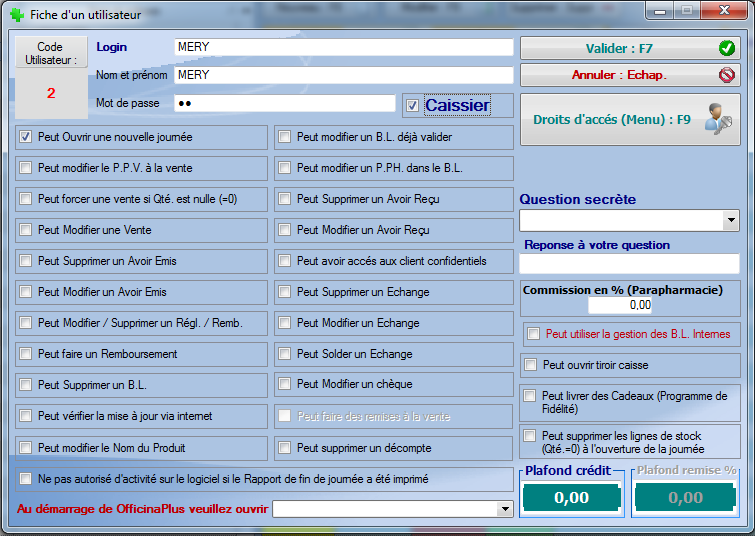Check Peut supprimer un décompte
The height and width of the screenshot is (536, 755).
286,447
